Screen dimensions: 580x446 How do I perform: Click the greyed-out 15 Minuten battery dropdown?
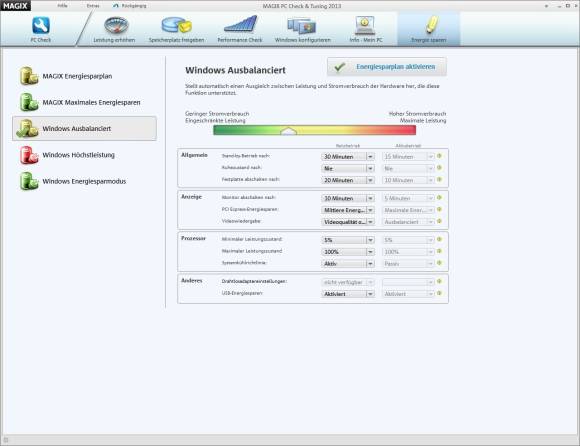tap(408, 156)
